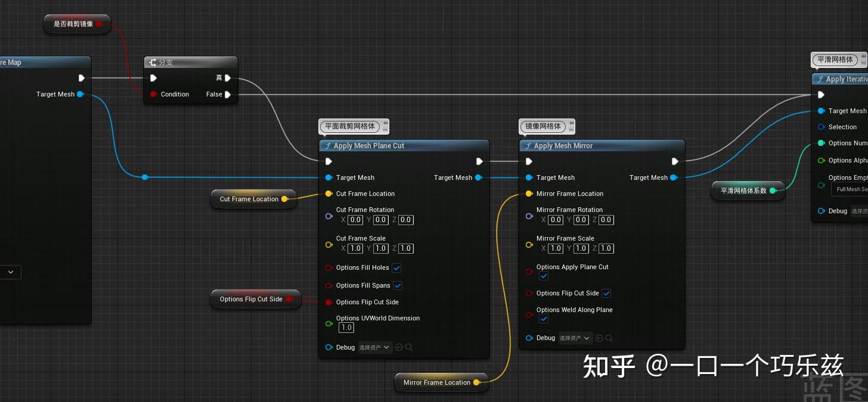This screenshot has width=868, height=402.
Task: Click the Options UVWorld Dimension value field
Action: 346,327
